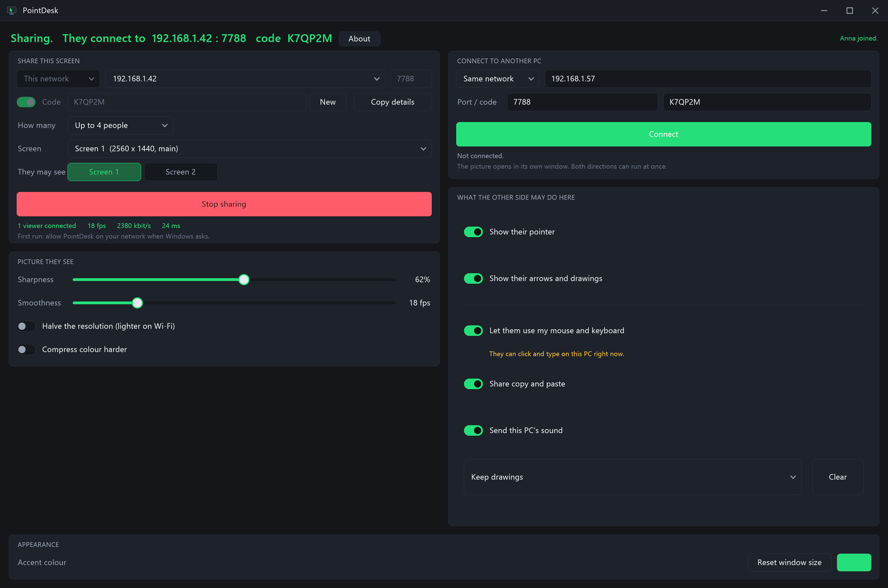Click the Sharpness slider handle

pos(244,279)
